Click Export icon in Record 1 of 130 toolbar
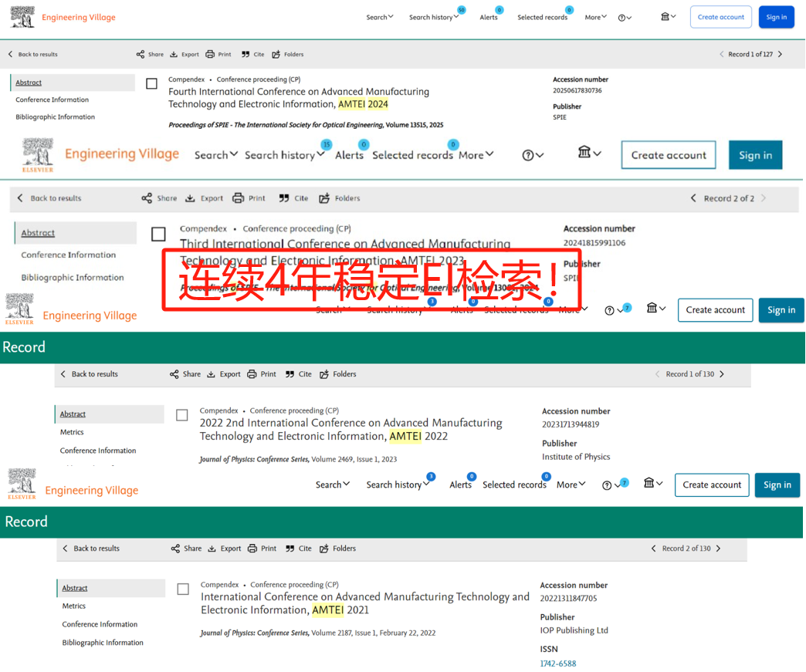This screenshot has height=672, width=806. pyautogui.click(x=212, y=374)
